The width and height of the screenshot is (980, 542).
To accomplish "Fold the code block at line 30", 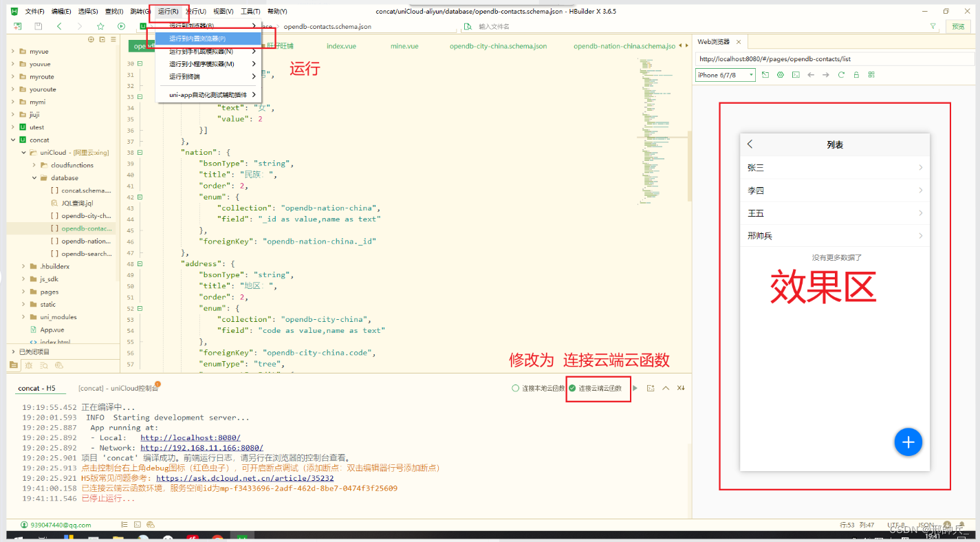I will tap(140, 64).
